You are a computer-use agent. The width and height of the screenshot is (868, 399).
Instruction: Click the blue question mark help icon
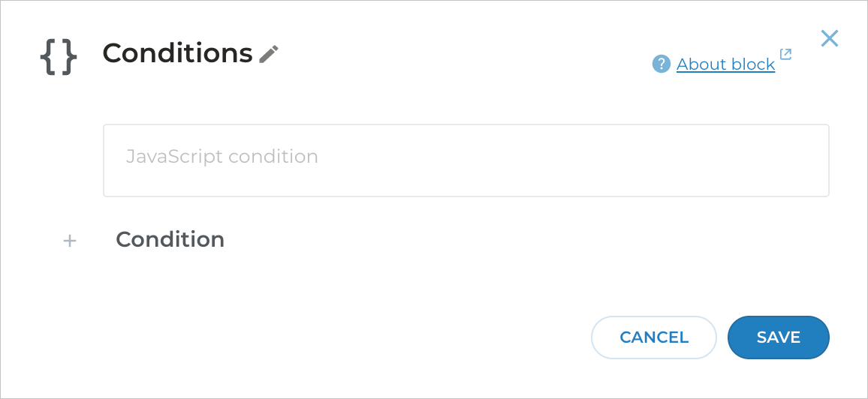(x=661, y=64)
